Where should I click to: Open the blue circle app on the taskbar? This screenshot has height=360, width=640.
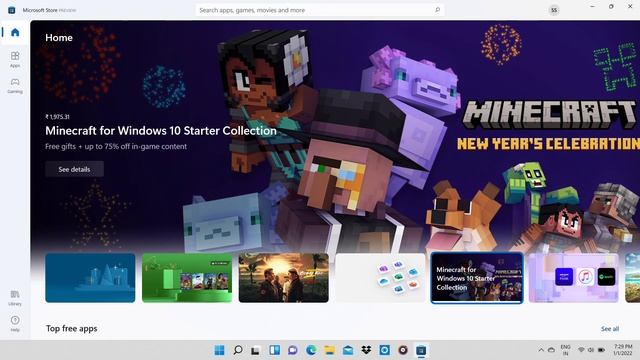384,350
